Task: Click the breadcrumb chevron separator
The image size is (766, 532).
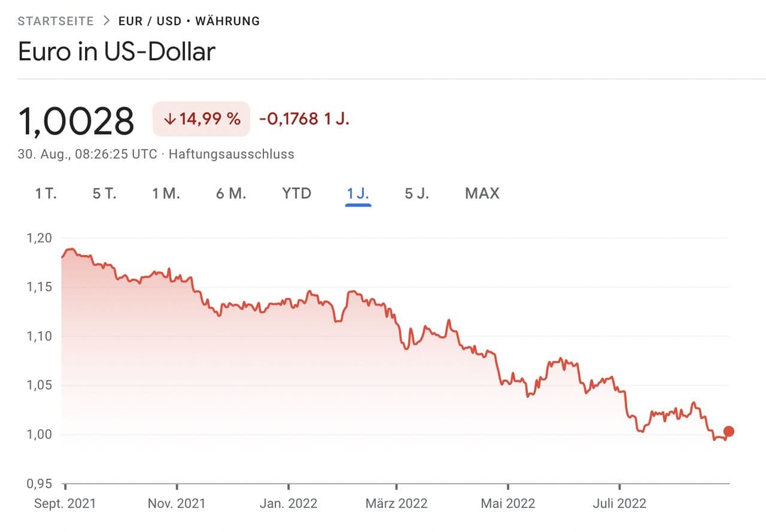Action: pyautogui.click(x=107, y=21)
